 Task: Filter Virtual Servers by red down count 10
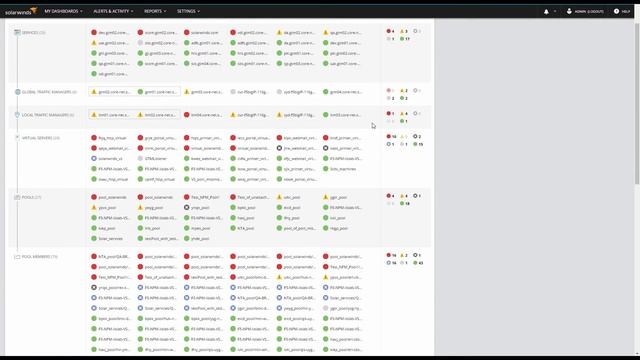(x=392, y=137)
